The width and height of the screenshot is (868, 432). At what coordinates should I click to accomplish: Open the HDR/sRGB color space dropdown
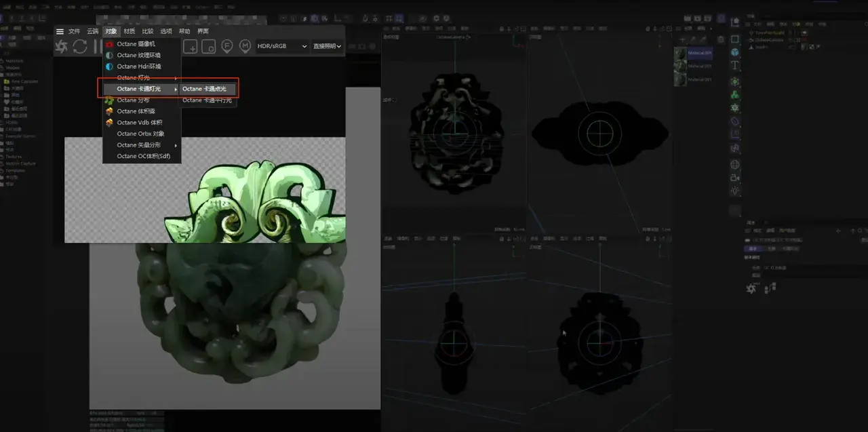(x=281, y=46)
